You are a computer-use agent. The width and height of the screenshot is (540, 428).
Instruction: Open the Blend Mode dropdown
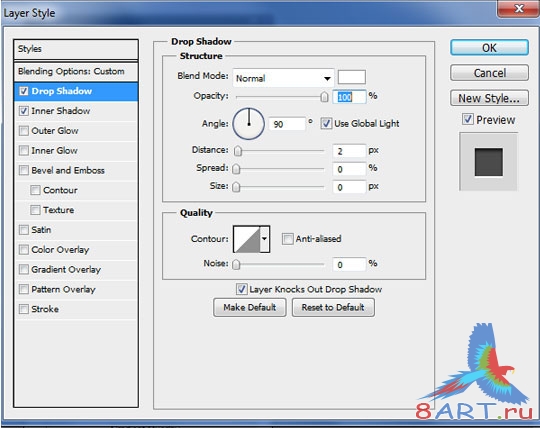[283, 78]
